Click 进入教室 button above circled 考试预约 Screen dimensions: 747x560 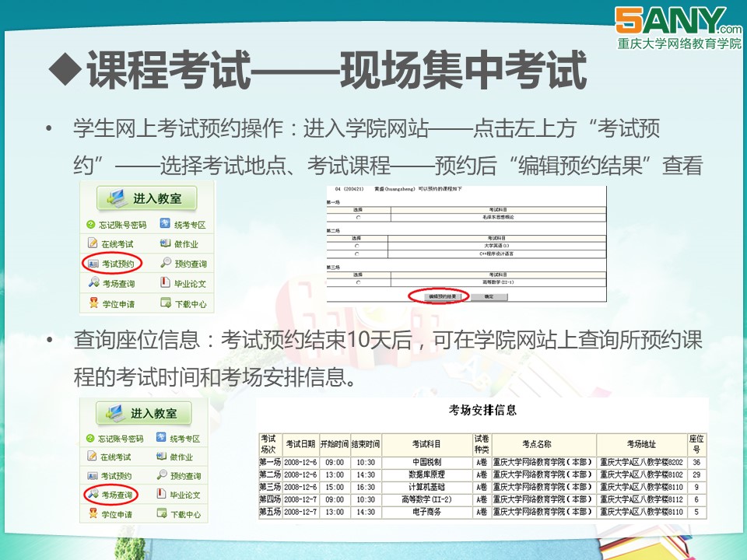click(x=146, y=198)
